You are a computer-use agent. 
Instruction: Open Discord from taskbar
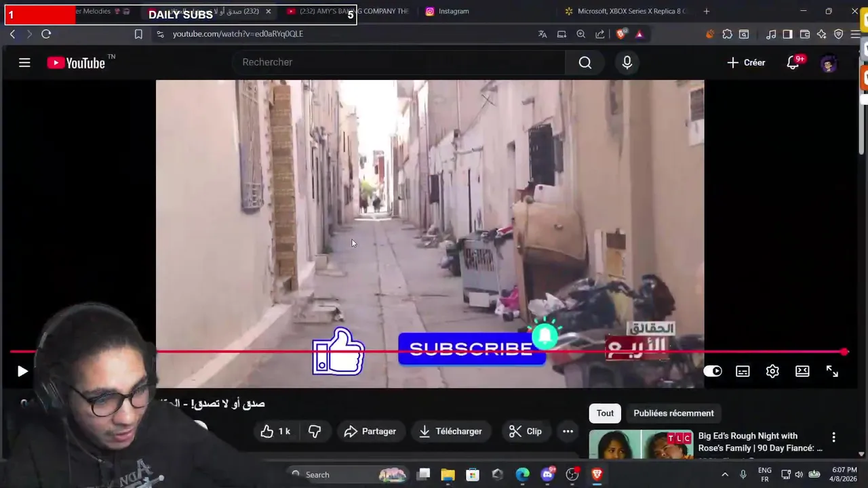click(x=548, y=474)
